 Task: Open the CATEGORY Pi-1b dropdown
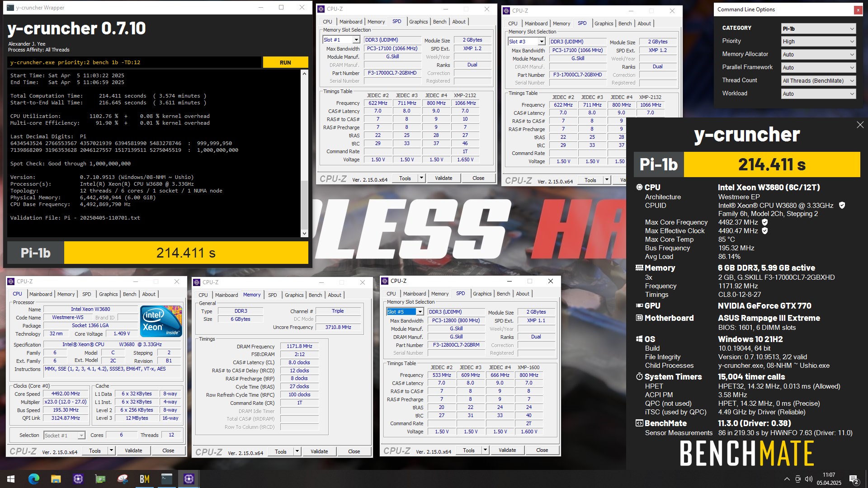point(818,28)
